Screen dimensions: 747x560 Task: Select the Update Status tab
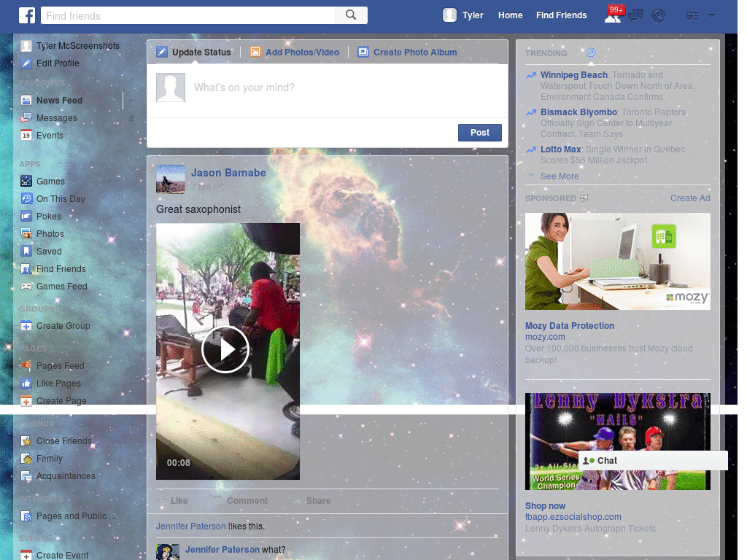(x=194, y=52)
